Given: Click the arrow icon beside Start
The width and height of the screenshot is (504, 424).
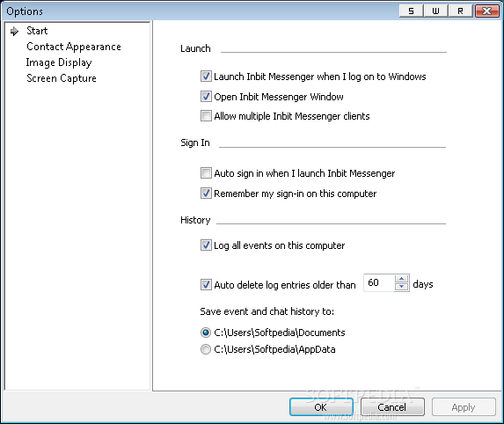Looking at the screenshot, I should click(x=14, y=31).
